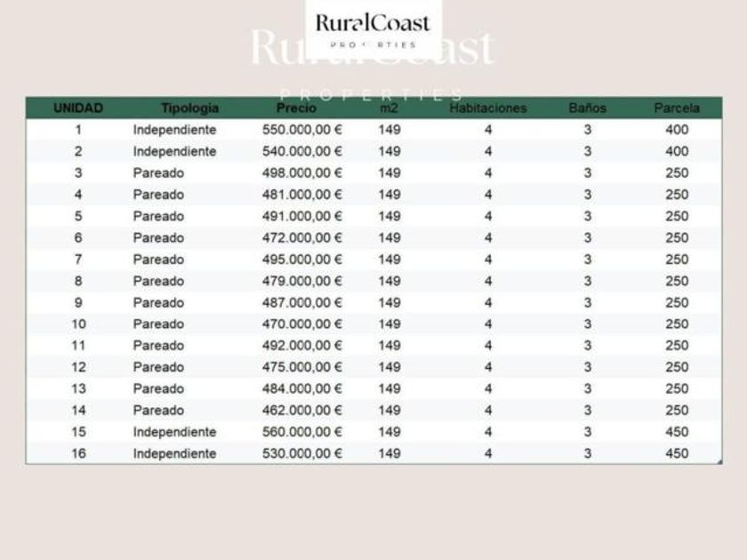747x560 pixels.
Task: Select the price 498.000,00 €
Action: [x=302, y=172]
